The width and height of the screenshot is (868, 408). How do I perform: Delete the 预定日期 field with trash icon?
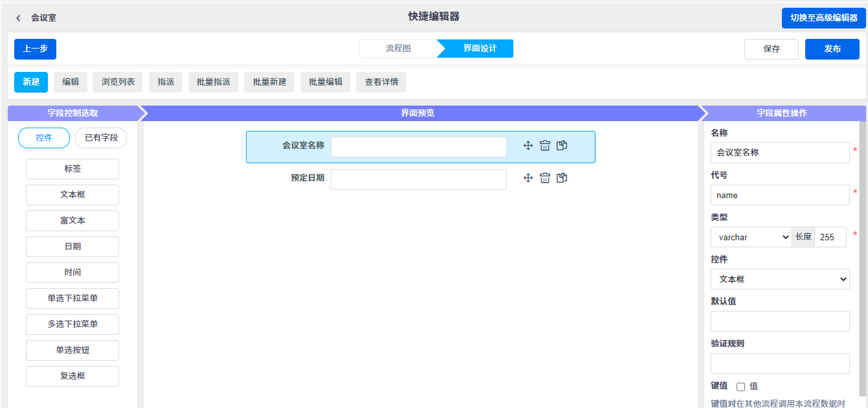tap(545, 178)
